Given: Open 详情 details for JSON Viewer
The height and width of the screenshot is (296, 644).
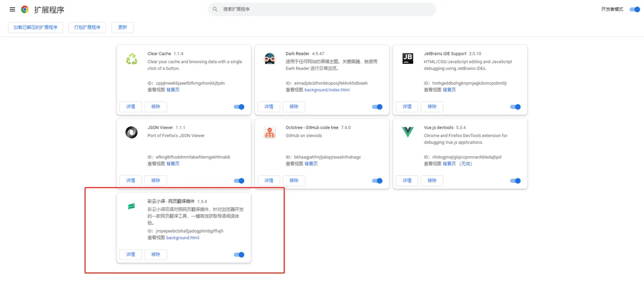Looking at the screenshot, I should [x=131, y=181].
